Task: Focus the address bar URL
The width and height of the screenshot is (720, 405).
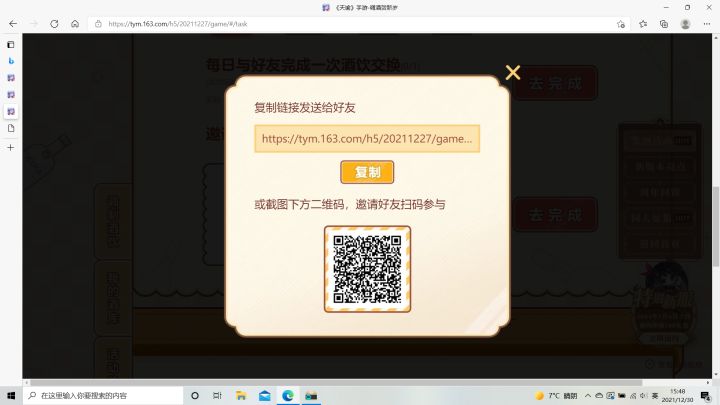Action: [178, 24]
